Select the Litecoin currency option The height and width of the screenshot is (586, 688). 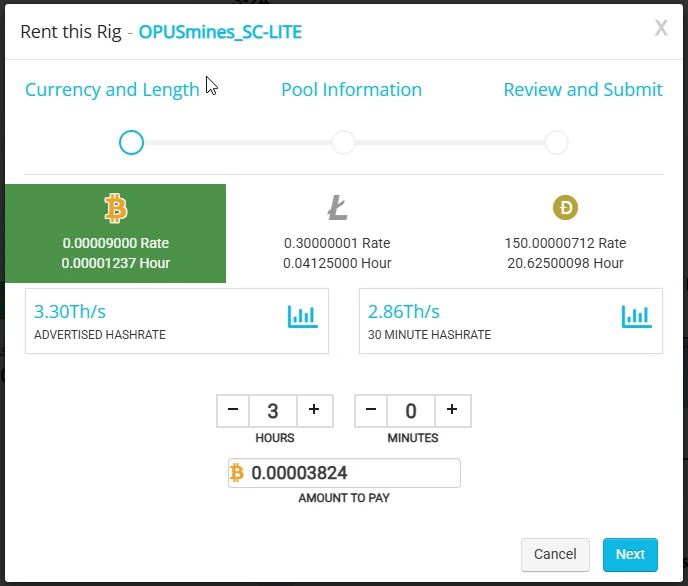(x=337, y=233)
